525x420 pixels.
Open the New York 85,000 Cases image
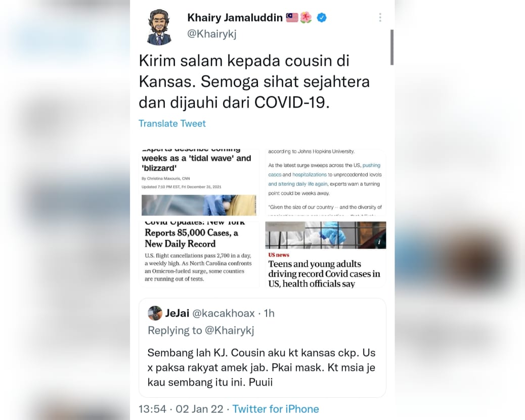coord(199,254)
